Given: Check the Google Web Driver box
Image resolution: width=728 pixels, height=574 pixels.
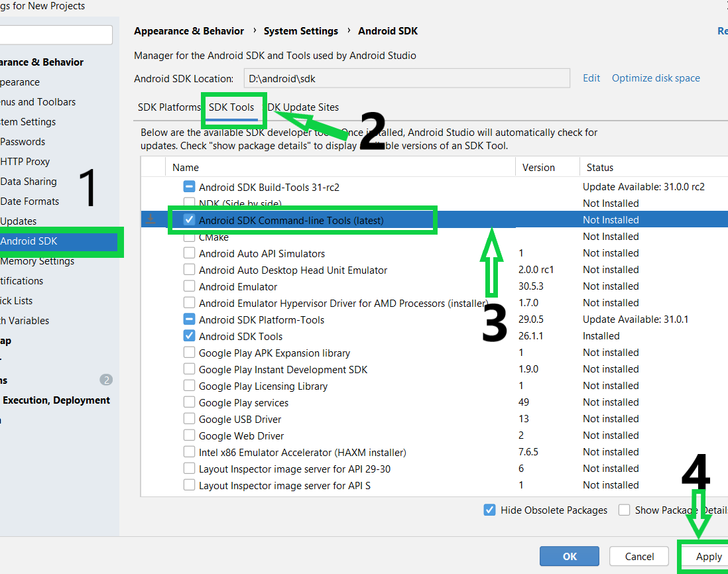Looking at the screenshot, I should coord(189,435).
